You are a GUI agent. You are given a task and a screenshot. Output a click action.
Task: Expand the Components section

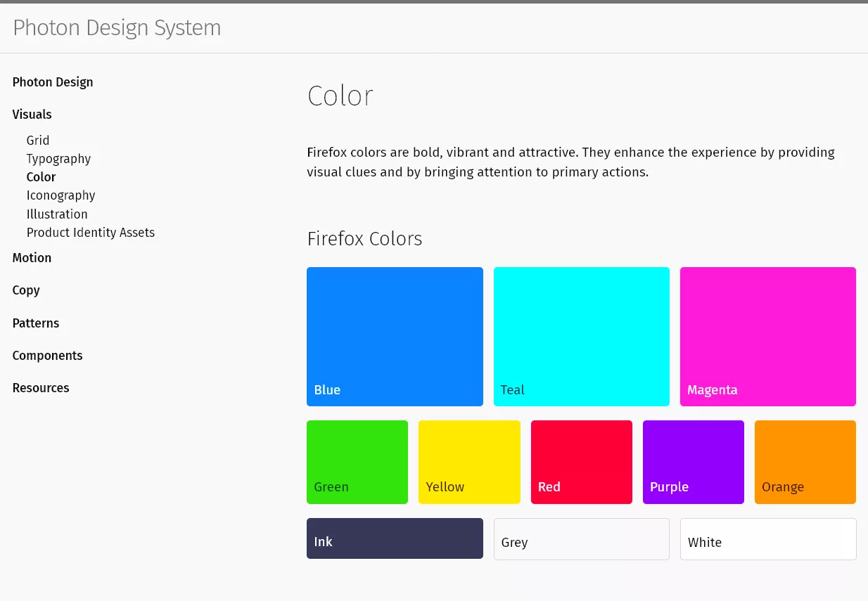coord(47,356)
